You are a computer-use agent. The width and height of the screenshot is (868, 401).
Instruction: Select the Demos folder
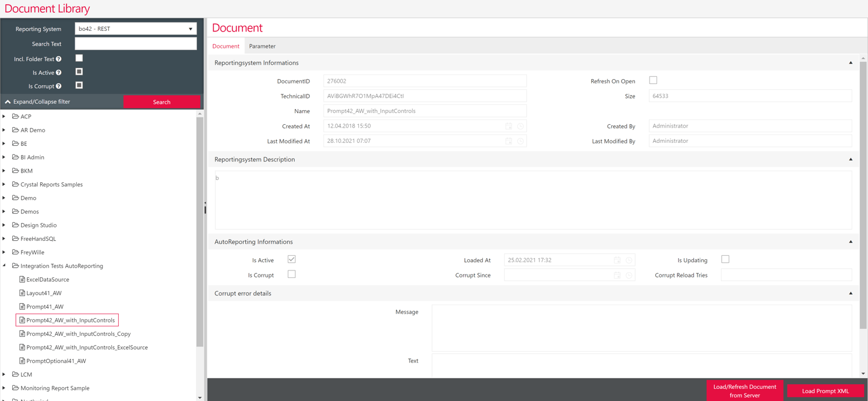30,212
